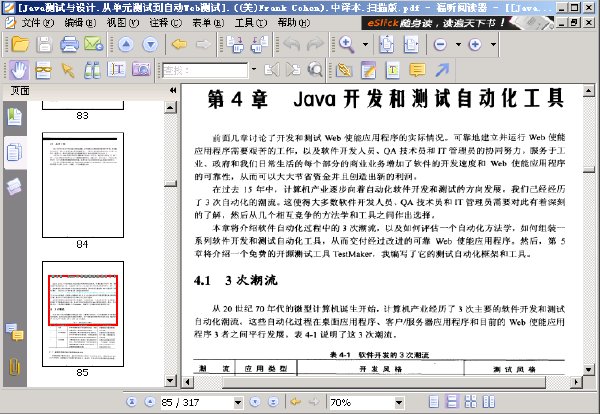600x414 pixels.
Task: Open the pages thumbnail panel in sidebar
Action: coord(15,153)
